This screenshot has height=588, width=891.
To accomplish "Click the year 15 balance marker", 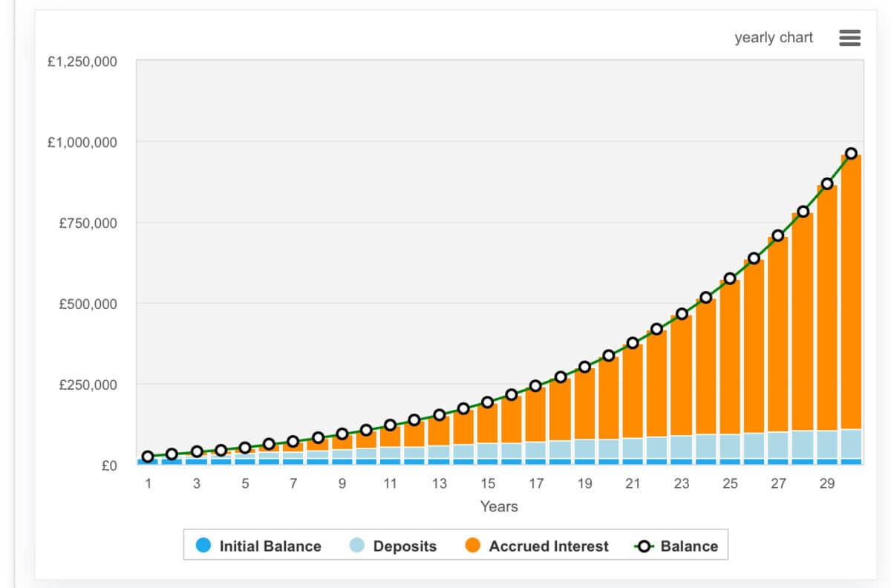I will (487, 402).
